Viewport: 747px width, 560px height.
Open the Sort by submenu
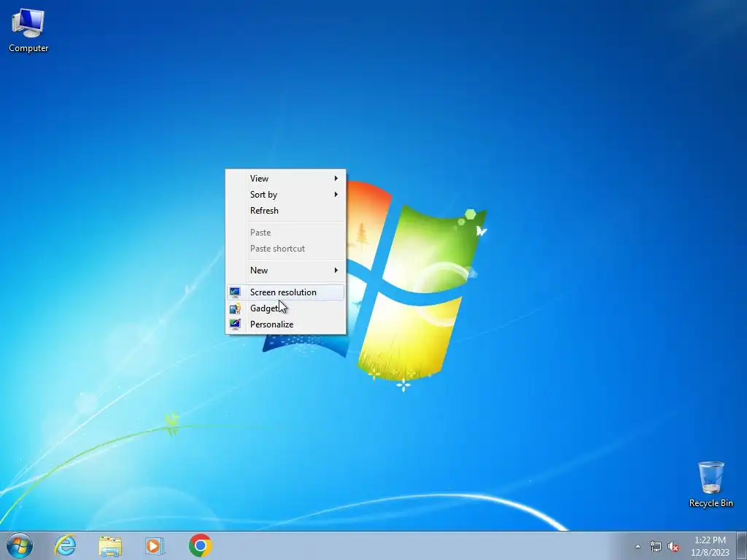coord(285,194)
